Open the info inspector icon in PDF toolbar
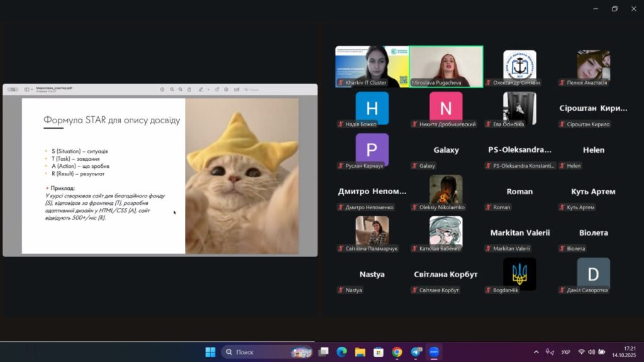Image resolution: width=644 pixels, height=362 pixels. [162, 89]
